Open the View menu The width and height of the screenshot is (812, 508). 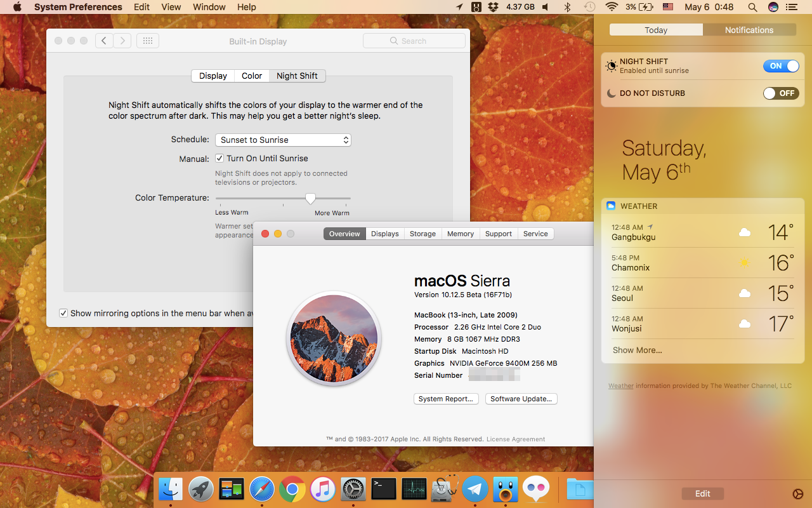tap(171, 7)
